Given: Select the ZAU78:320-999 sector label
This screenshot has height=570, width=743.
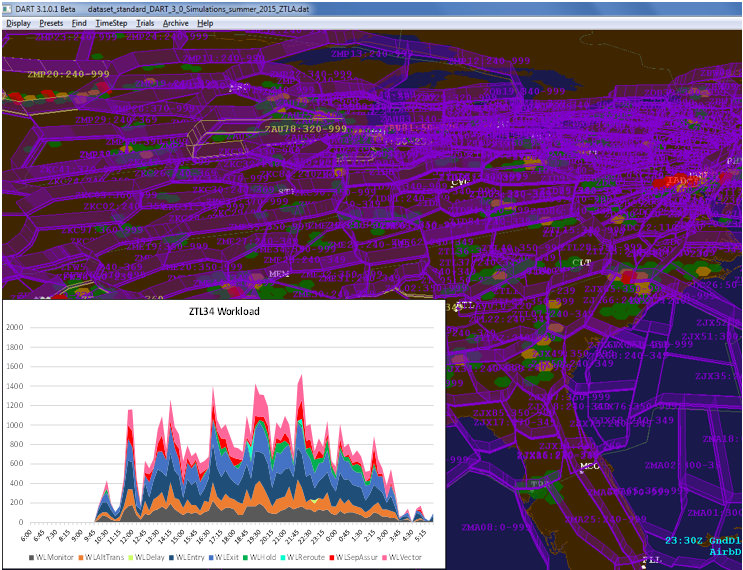Looking at the screenshot, I should pos(306,129).
